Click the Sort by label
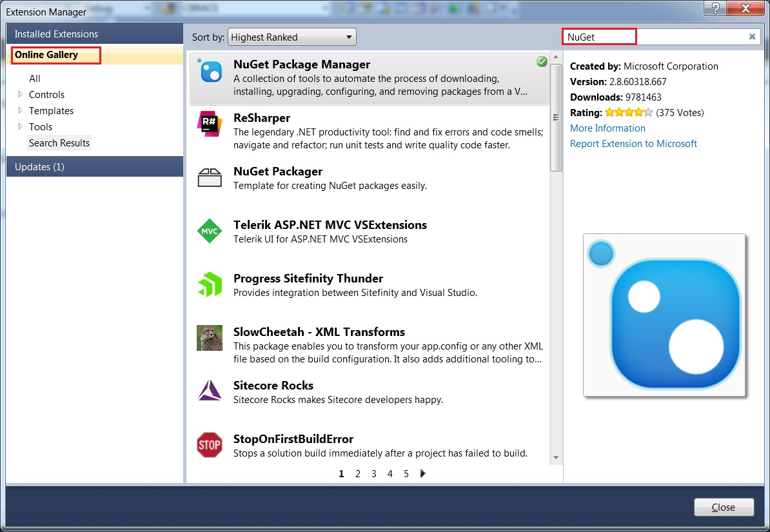Screen dimensions: 770x532 click(x=208, y=37)
